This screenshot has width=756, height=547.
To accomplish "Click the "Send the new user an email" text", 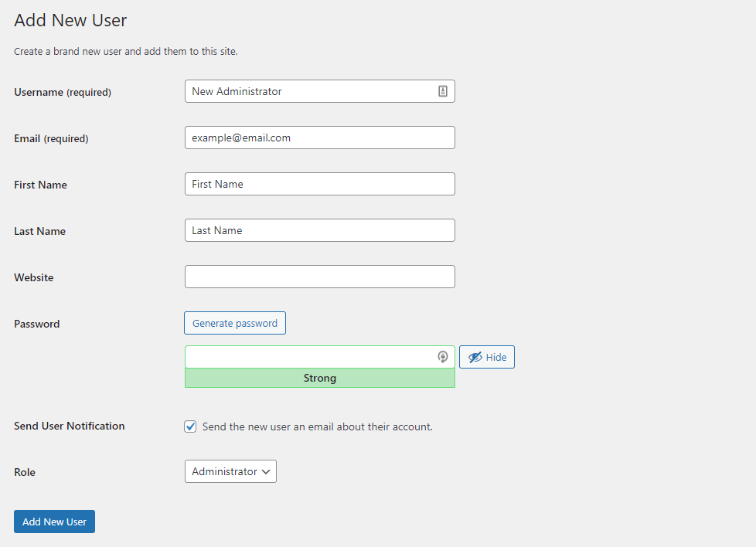I will 317,426.
